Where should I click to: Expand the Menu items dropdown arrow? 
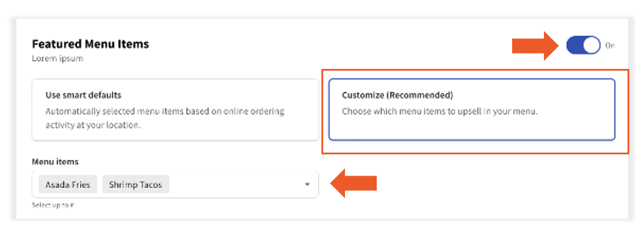pyautogui.click(x=307, y=185)
